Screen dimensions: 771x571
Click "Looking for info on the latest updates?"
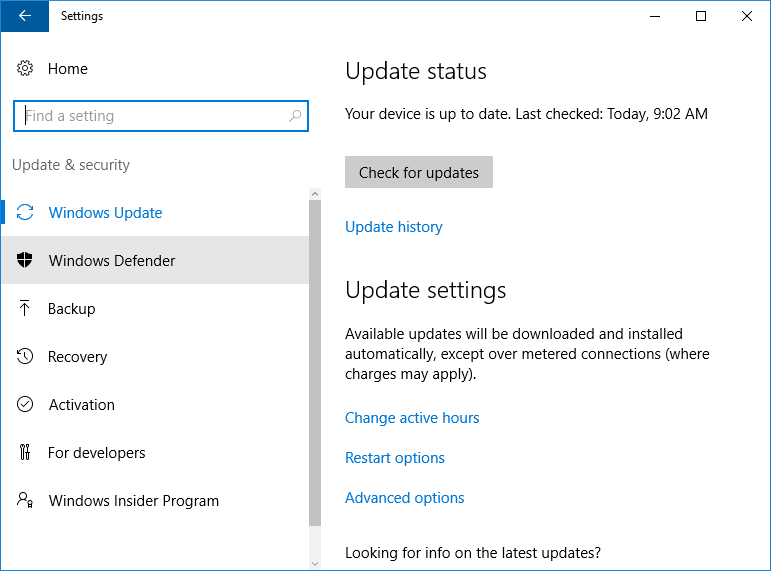tap(473, 553)
